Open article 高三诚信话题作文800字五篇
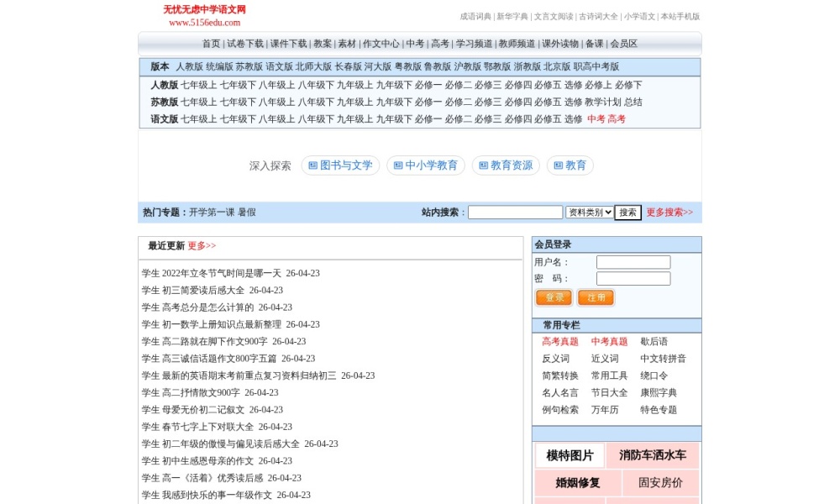The width and height of the screenshot is (840, 504). coord(219,359)
